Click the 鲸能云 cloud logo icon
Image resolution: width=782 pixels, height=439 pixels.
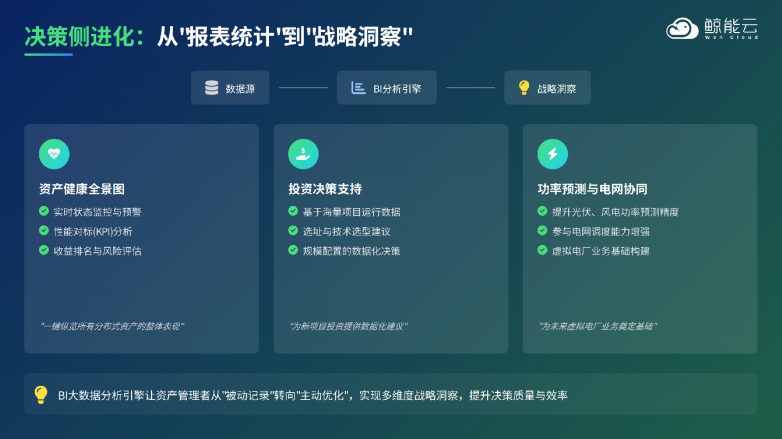(682, 29)
